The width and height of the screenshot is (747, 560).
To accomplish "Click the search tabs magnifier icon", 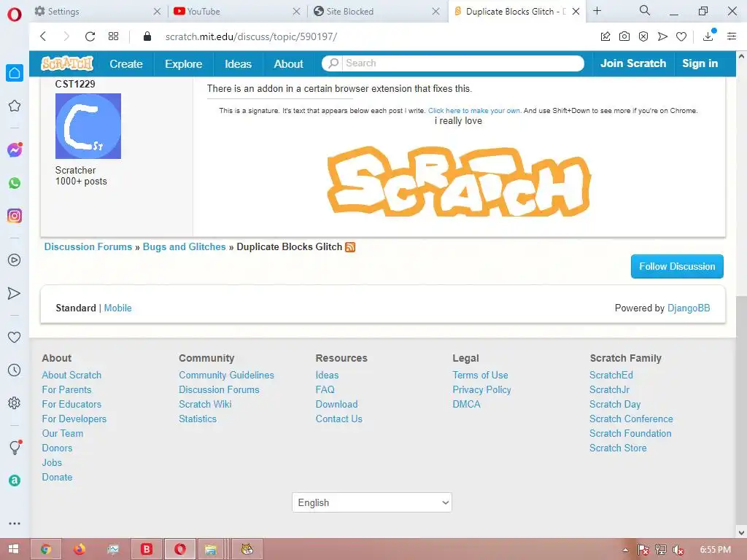I will tap(645, 10).
